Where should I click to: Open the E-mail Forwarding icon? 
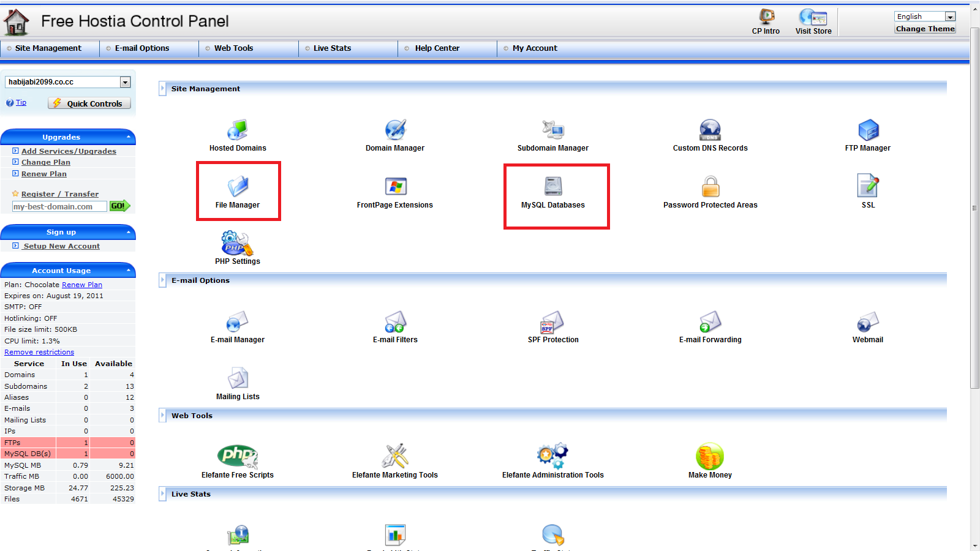tap(710, 321)
